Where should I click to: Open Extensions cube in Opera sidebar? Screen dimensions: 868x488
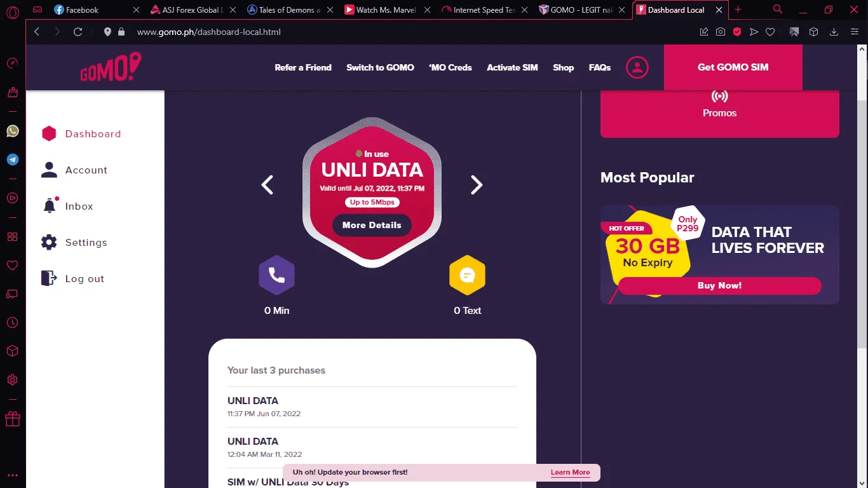point(12,351)
